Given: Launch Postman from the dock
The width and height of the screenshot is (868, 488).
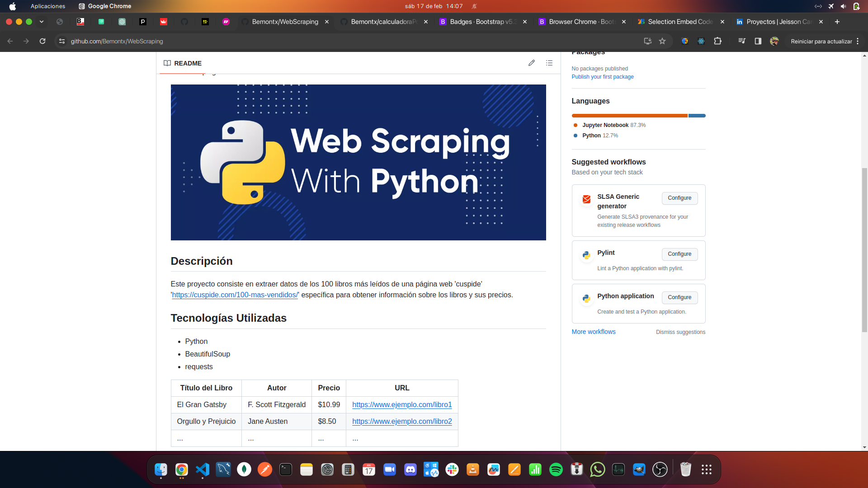Looking at the screenshot, I should coord(265,469).
